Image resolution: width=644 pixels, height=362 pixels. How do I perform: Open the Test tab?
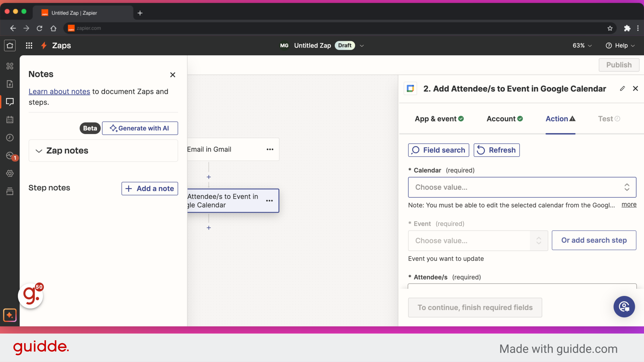[x=609, y=119]
